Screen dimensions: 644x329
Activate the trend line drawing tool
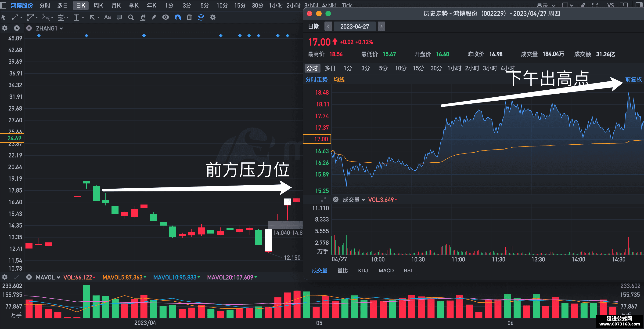pos(15,17)
